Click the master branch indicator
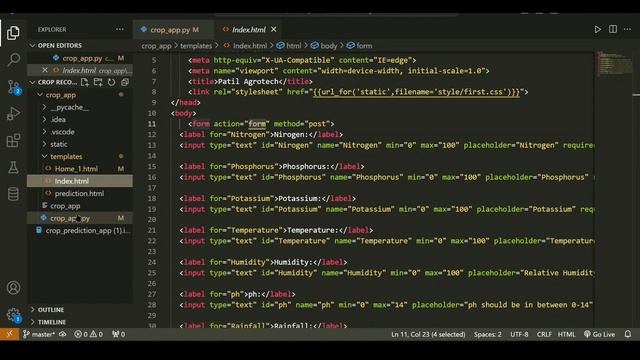 pos(39,334)
